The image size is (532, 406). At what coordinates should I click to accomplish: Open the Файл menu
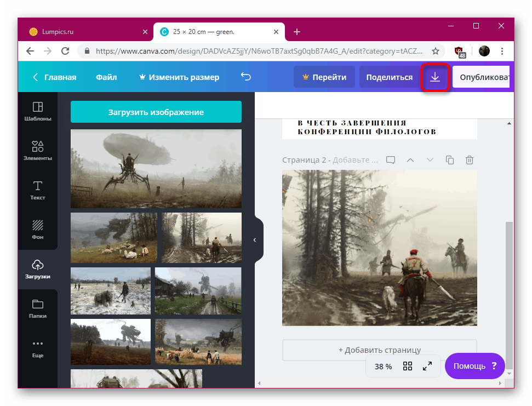tap(106, 77)
